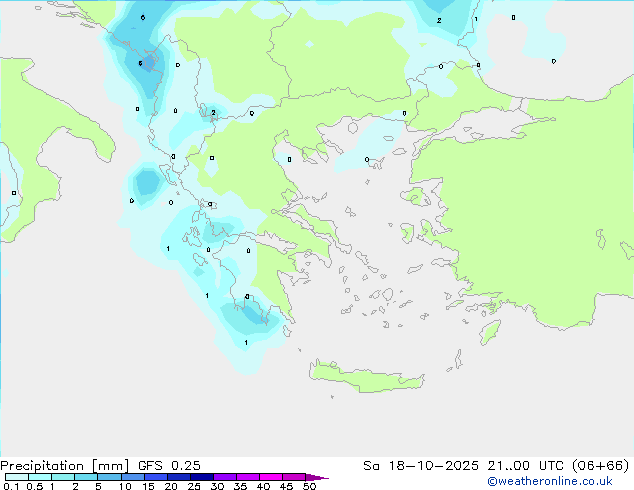Select the 0.1–0.5 mm legend color swatch
The width and height of the screenshot is (634, 490).
[x=17, y=477]
